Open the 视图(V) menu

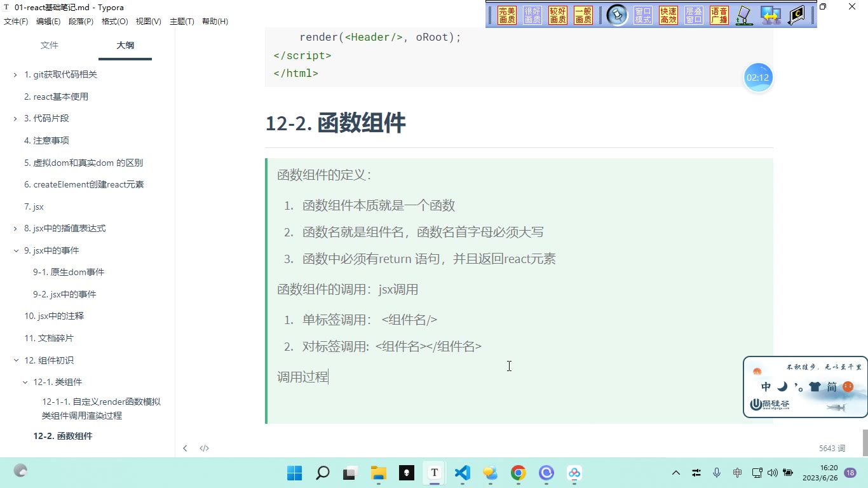tap(148, 21)
